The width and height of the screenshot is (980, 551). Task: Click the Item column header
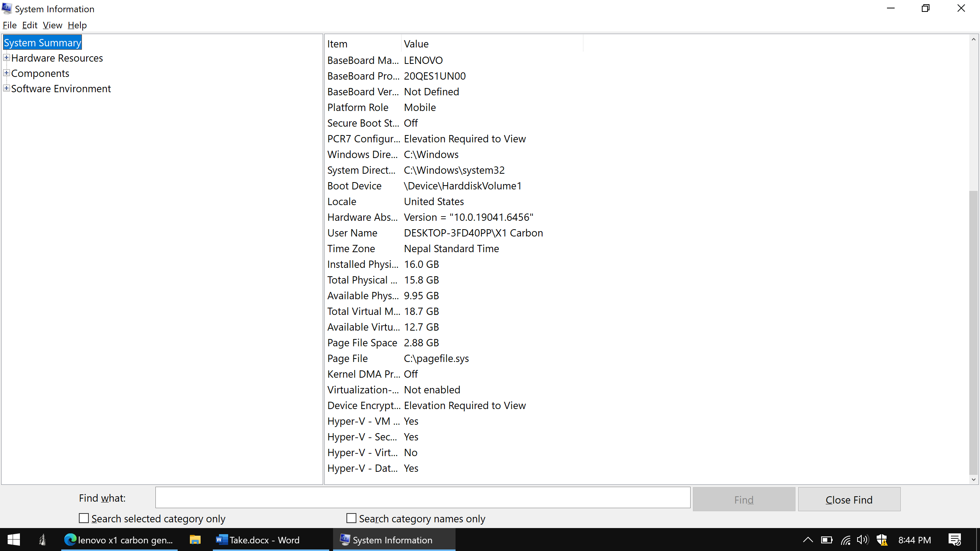pos(363,44)
